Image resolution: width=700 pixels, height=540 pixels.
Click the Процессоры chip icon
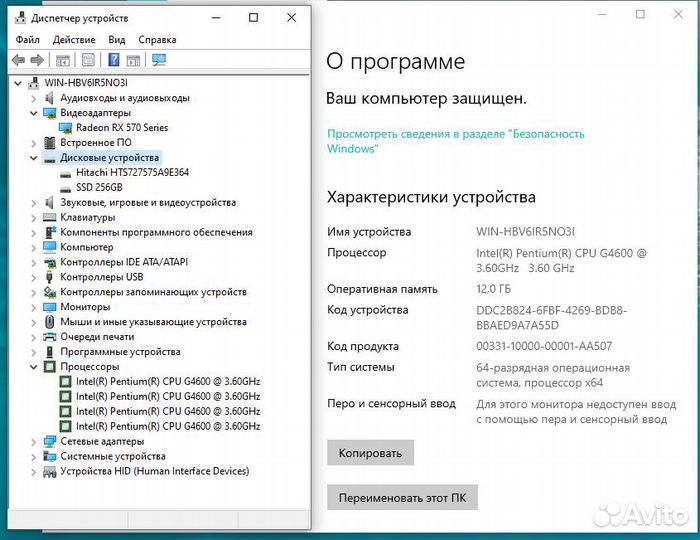[50, 366]
